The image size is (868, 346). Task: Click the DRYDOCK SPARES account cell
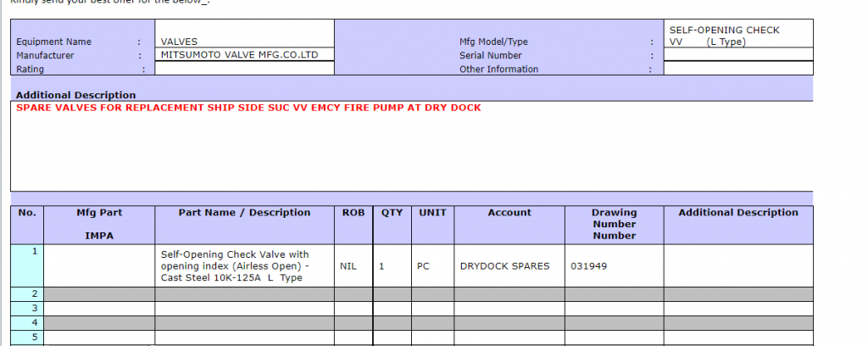pos(504,266)
